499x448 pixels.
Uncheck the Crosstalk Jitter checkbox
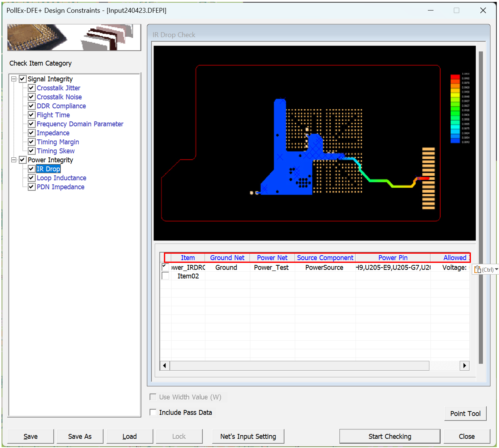[31, 88]
